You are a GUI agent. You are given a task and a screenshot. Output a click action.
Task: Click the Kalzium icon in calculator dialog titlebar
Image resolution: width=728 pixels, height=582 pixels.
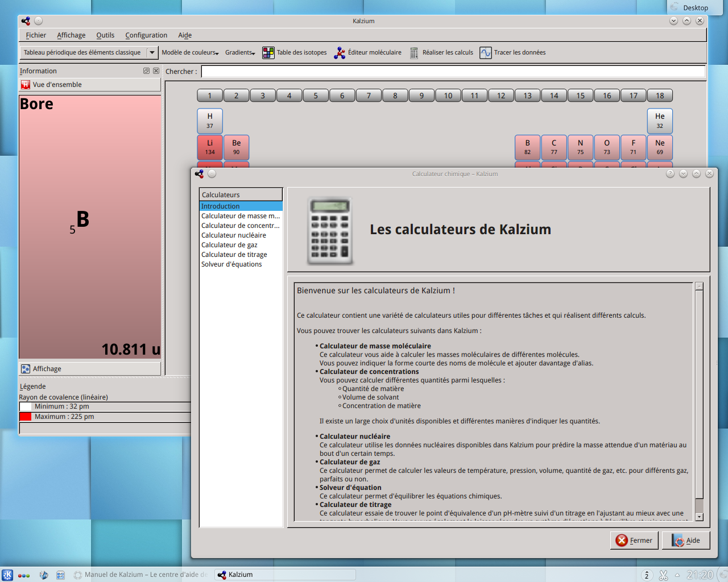[x=199, y=174]
